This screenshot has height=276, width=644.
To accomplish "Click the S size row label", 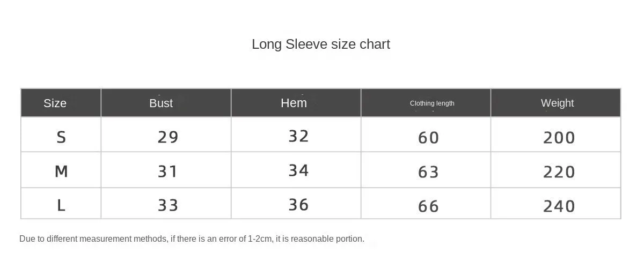I will (x=61, y=137).
